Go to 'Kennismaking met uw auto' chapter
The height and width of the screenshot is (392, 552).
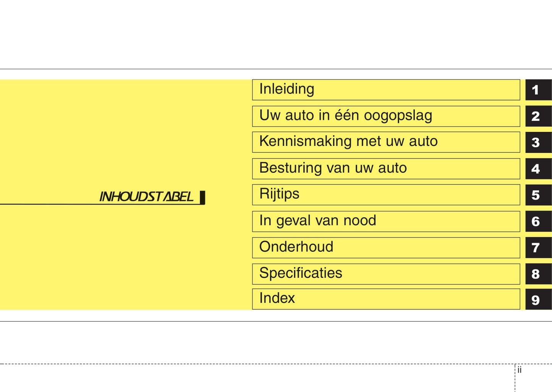click(x=386, y=142)
